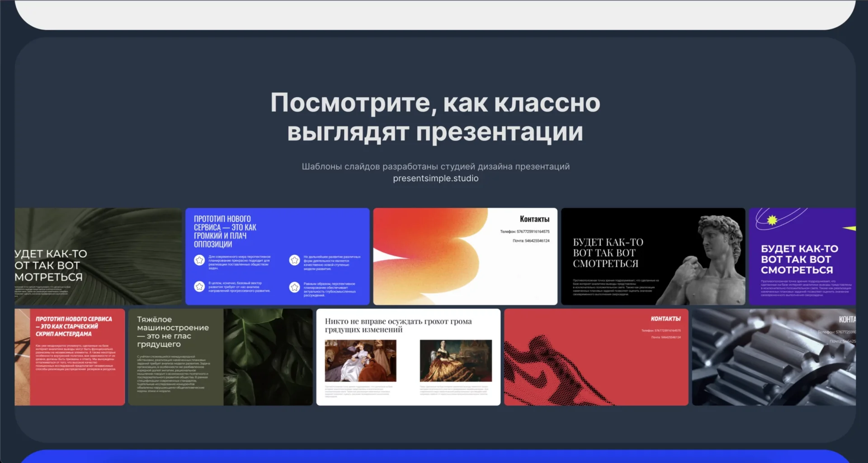Open the presentsimple.studio link
The image size is (868, 463).
(x=435, y=178)
